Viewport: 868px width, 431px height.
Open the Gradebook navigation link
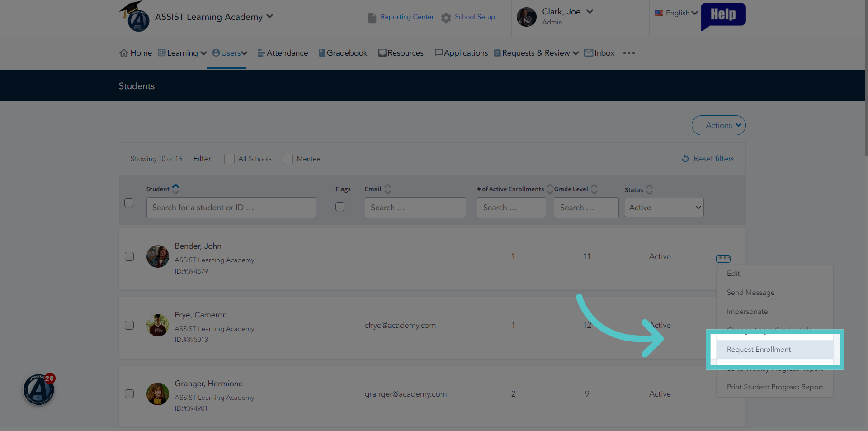pyautogui.click(x=343, y=53)
